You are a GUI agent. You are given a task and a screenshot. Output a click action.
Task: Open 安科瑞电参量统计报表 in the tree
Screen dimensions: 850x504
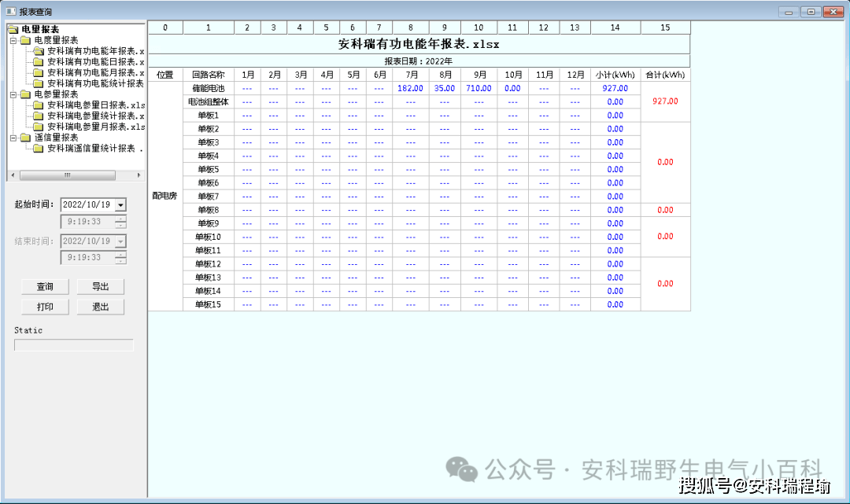(x=95, y=116)
